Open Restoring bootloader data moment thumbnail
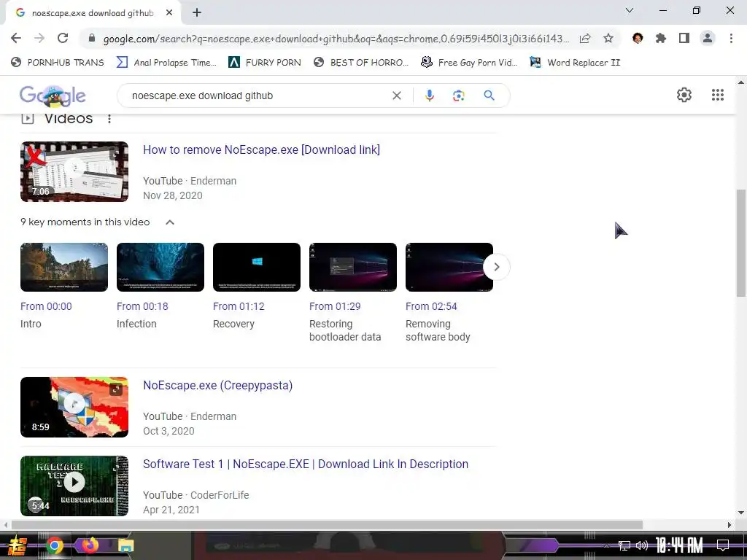The height and width of the screenshot is (560, 747). pyautogui.click(x=353, y=267)
